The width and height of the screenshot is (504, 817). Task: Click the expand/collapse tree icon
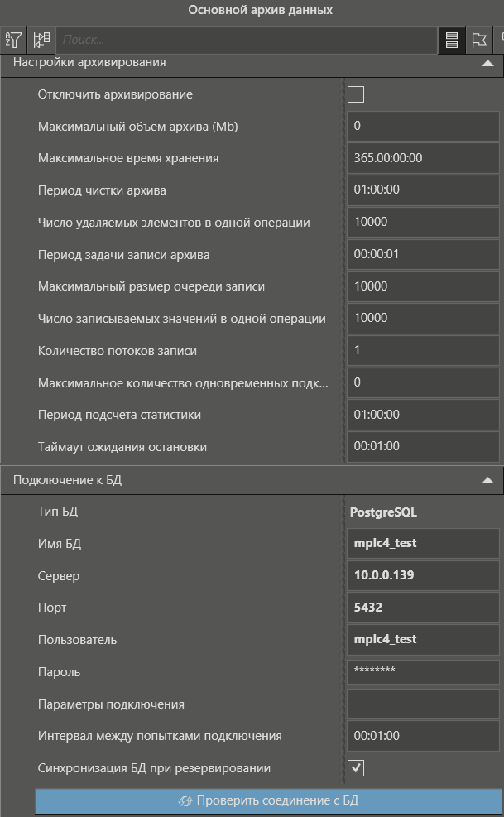(x=41, y=40)
